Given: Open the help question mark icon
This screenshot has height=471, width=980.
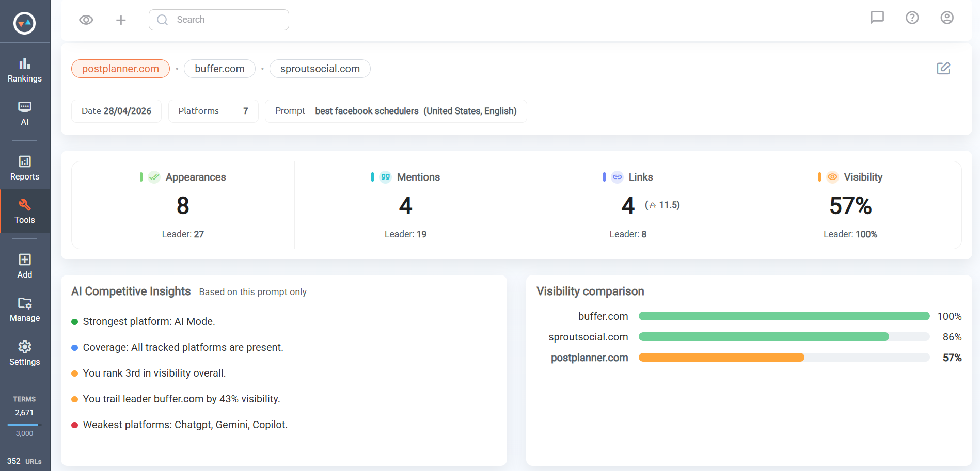Looking at the screenshot, I should 912,18.
